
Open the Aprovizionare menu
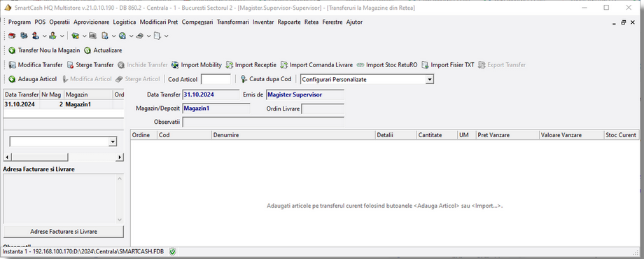pos(91,22)
